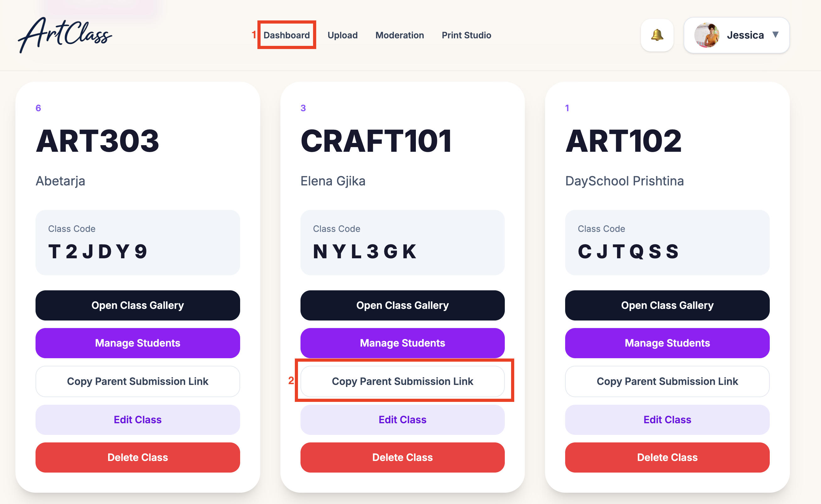Edit the ART303 class

click(x=138, y=420)
